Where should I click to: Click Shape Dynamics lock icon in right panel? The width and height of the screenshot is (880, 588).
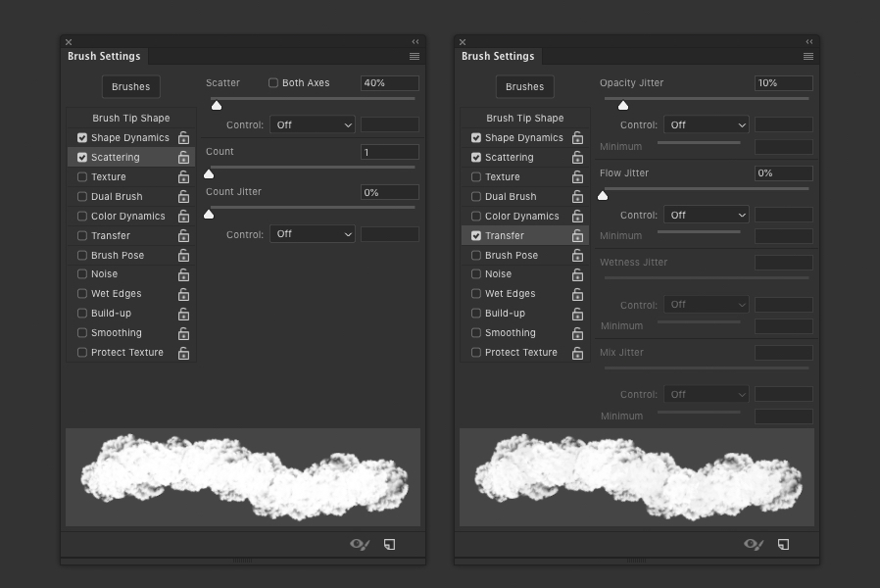point(577,137)
